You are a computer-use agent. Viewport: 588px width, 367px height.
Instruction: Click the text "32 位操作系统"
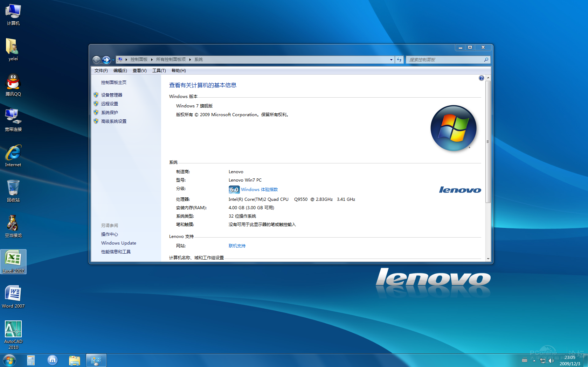242,216
